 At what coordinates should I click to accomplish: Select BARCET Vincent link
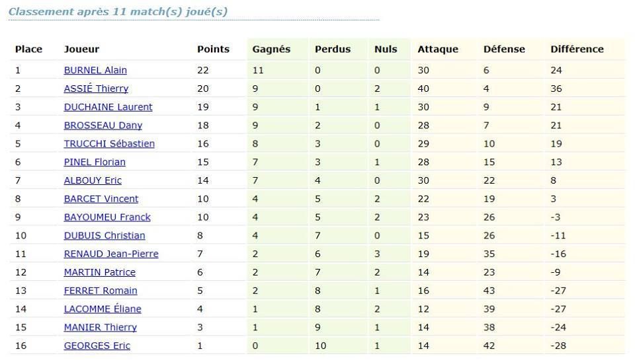point(101,199)
